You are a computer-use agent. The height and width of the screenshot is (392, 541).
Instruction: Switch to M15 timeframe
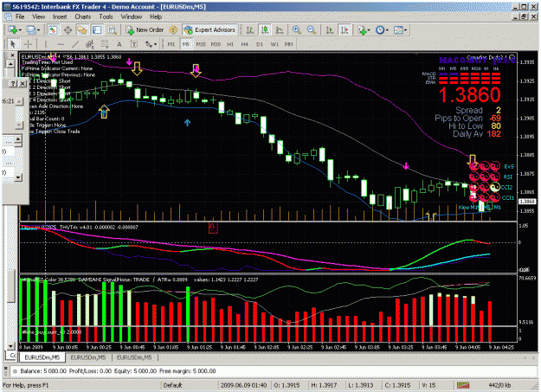tap(201, 44)
